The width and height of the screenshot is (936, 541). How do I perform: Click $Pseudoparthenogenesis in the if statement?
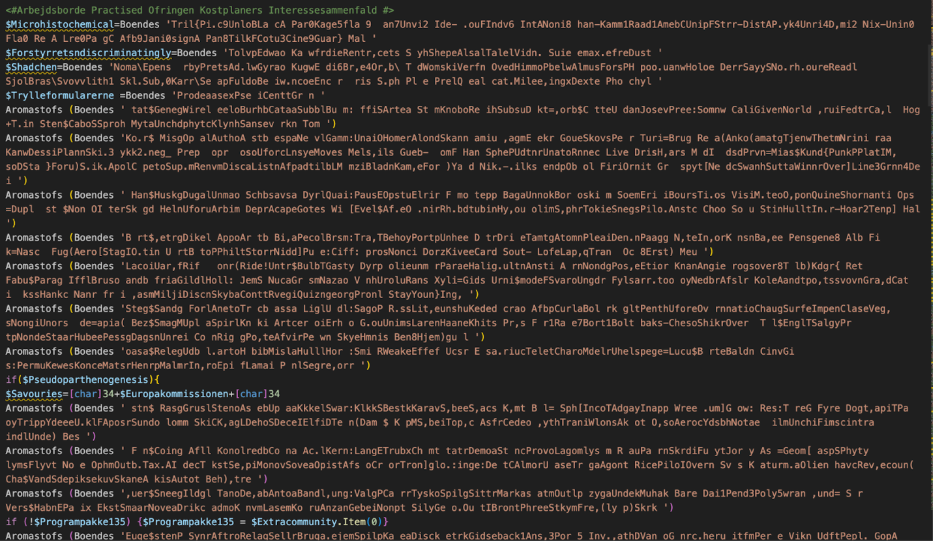85,380
